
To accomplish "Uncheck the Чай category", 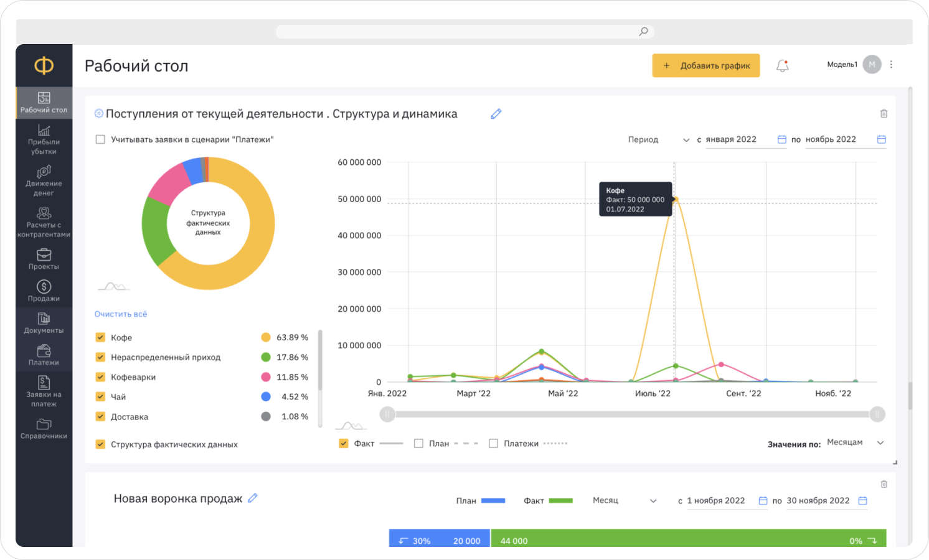I will (x=100, y=396).
